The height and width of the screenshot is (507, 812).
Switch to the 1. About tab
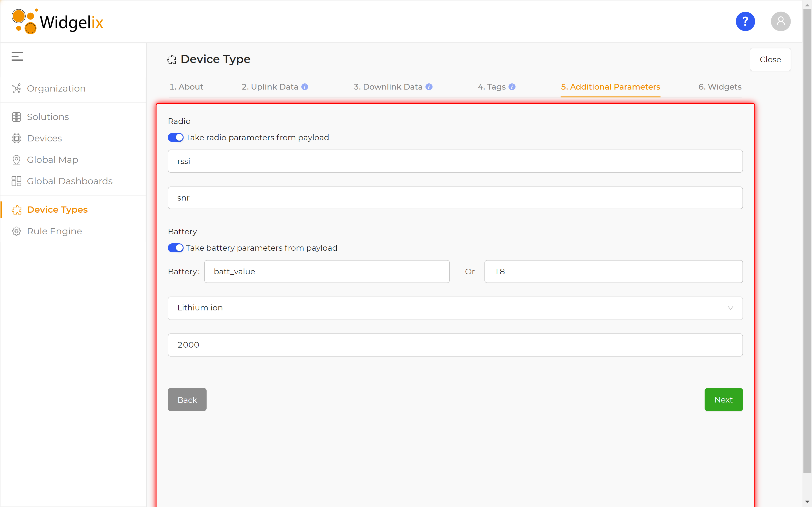click(x=186, y=87)
